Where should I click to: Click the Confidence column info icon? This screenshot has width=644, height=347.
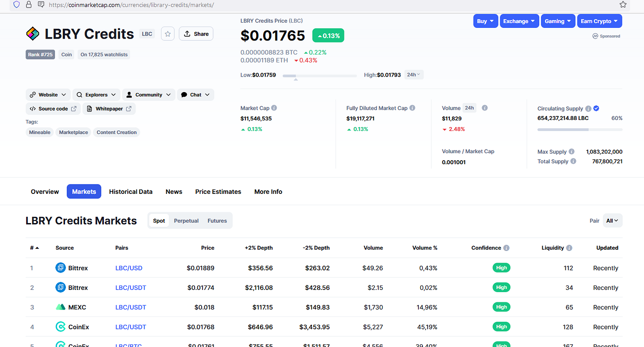pos(506,248)
